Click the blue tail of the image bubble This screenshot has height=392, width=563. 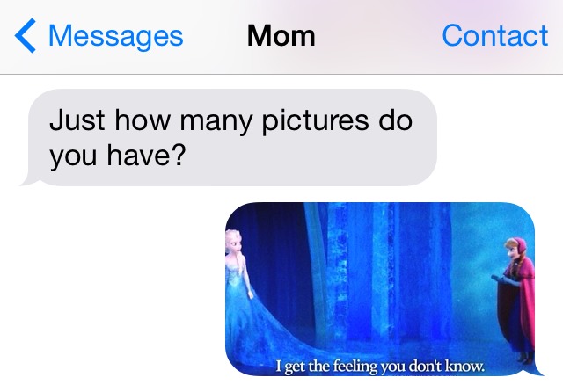[537, 370]
